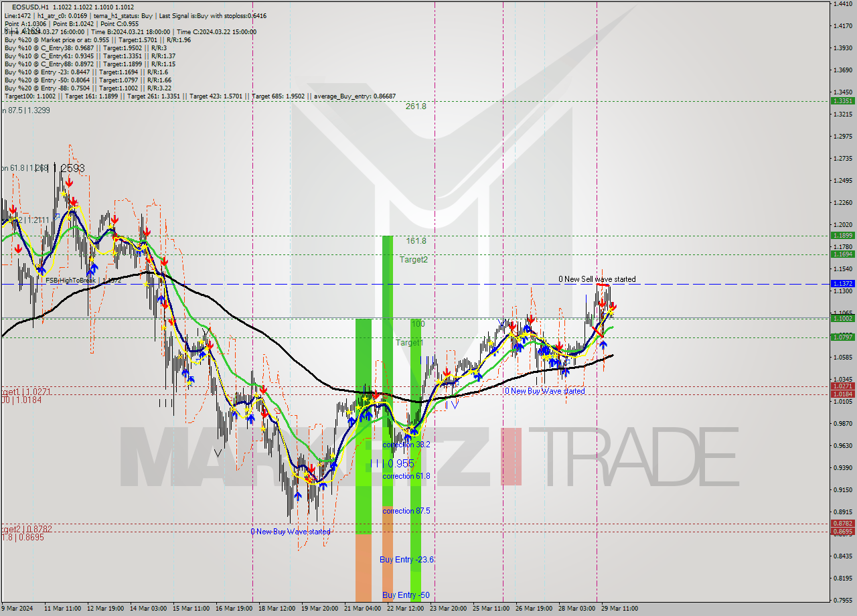The height and width of the screenshot is (616, 857).
Task: Click the green 1.1694 price tag
Action: (842, 254)
